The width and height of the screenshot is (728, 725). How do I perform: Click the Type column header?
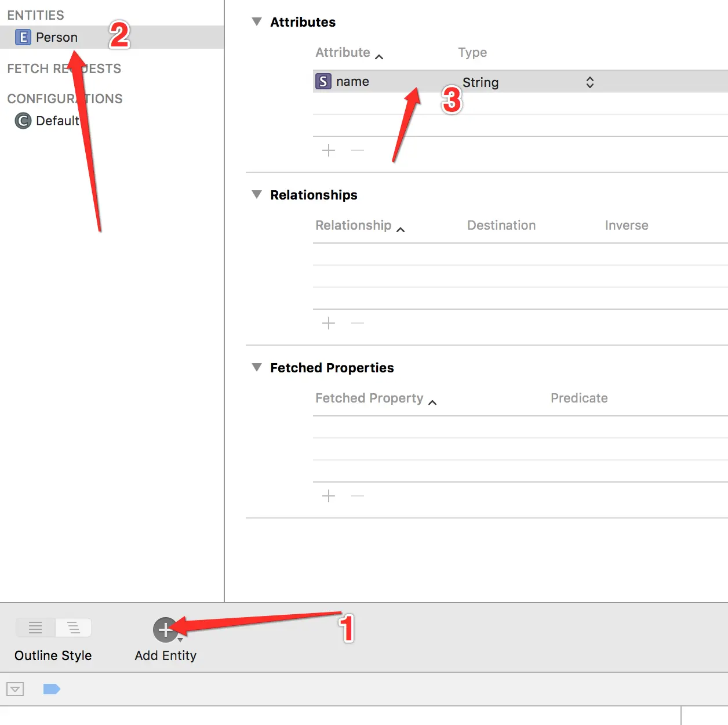click(x=472, y=53)
